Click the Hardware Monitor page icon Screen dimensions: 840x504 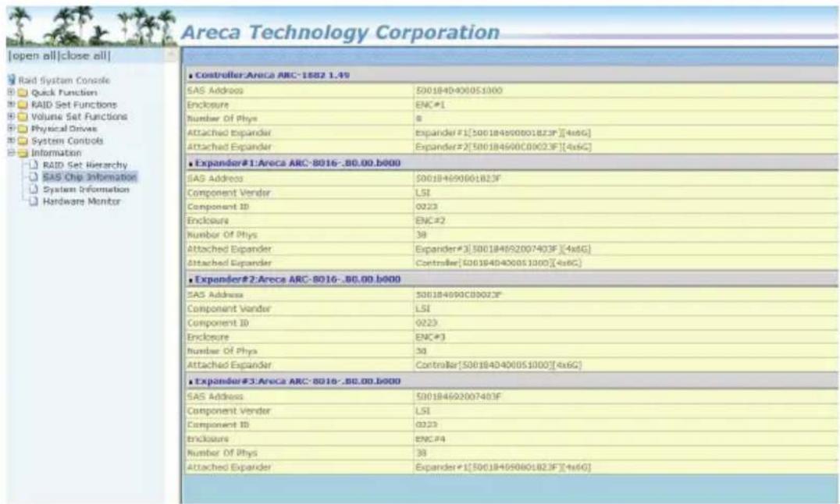click(x=34, y=201)
